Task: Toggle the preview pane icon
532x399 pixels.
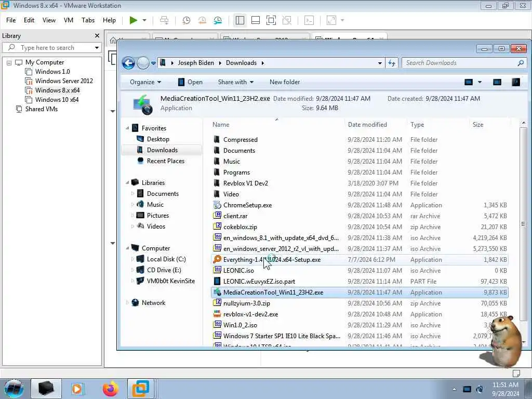Action: 497,82
